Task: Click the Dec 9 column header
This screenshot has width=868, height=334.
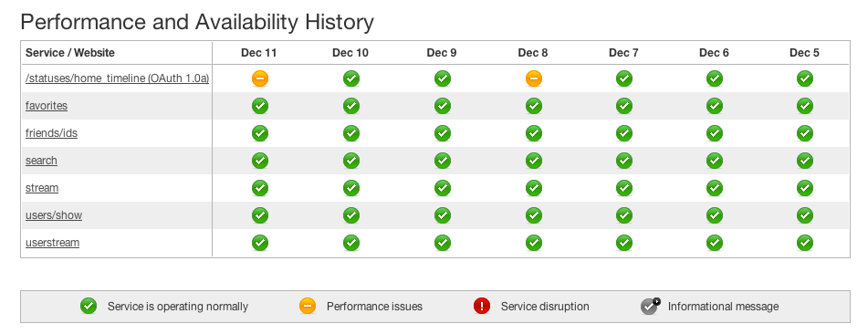Action: (x=442, y=53)
